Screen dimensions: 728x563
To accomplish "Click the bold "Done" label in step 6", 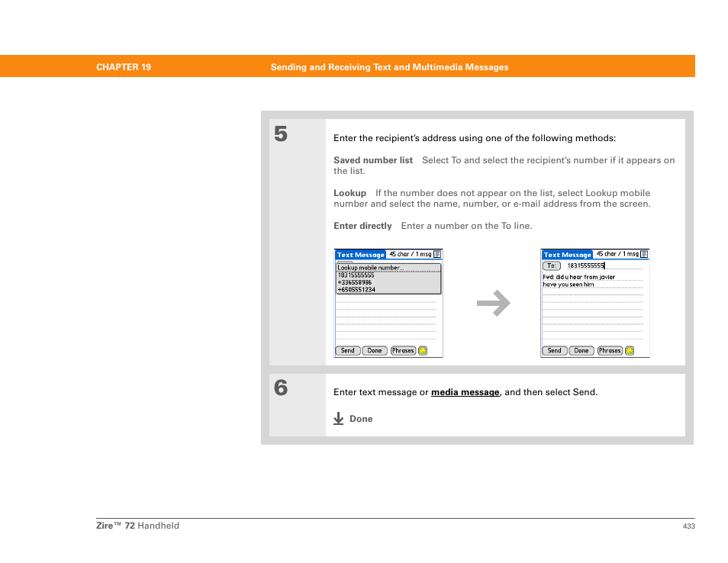I will (x=361, y=419).
